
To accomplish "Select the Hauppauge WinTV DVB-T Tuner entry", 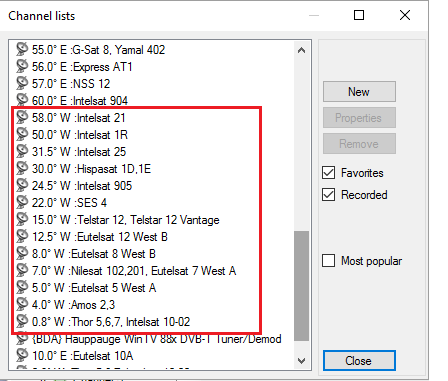I will (149, 339).
